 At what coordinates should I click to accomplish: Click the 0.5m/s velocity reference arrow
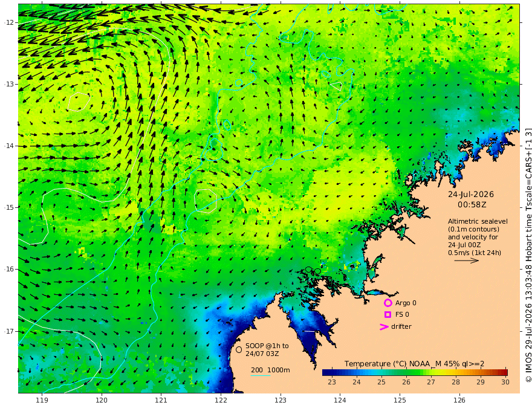(467, 261)
